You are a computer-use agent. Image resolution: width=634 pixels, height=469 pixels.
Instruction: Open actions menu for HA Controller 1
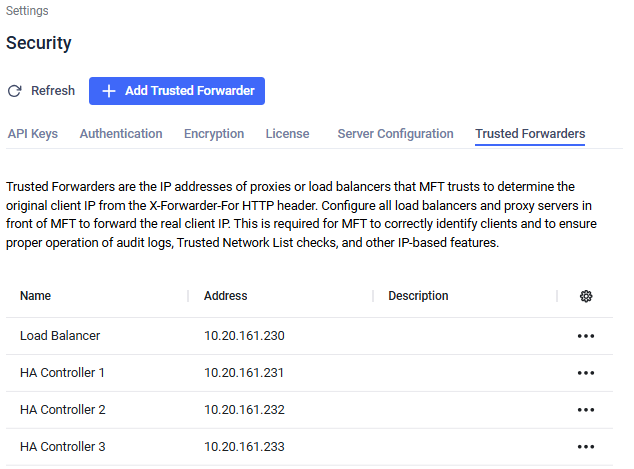point(586,373)
